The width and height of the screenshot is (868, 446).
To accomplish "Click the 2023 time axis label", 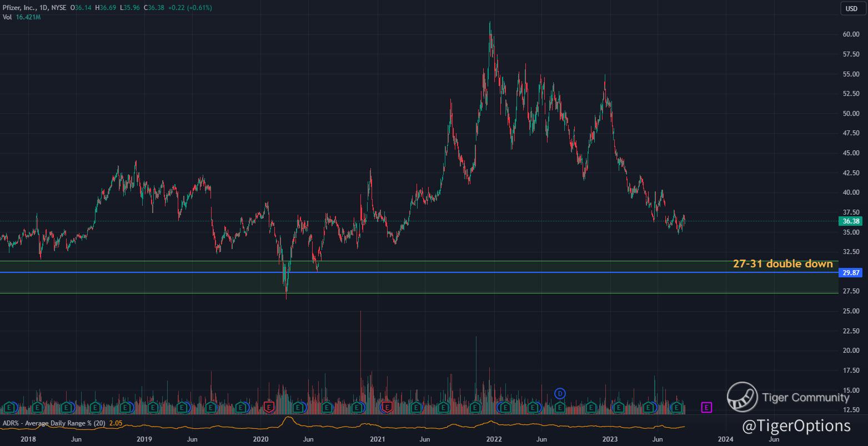I will tap(610, 439).
